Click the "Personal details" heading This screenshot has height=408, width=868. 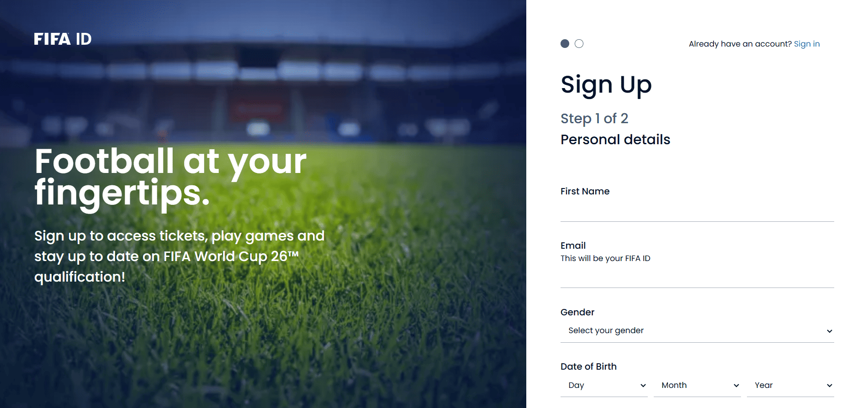click(615, 139)
